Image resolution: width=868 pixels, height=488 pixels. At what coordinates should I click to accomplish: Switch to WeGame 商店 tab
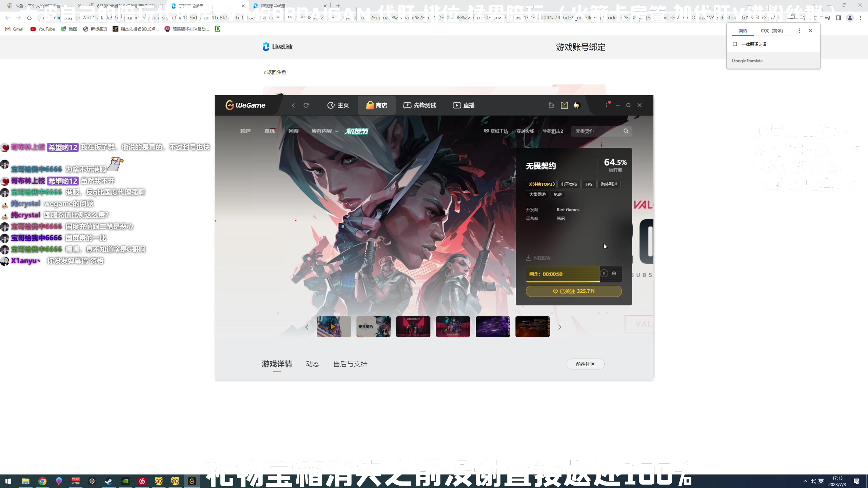pos(377,105)
